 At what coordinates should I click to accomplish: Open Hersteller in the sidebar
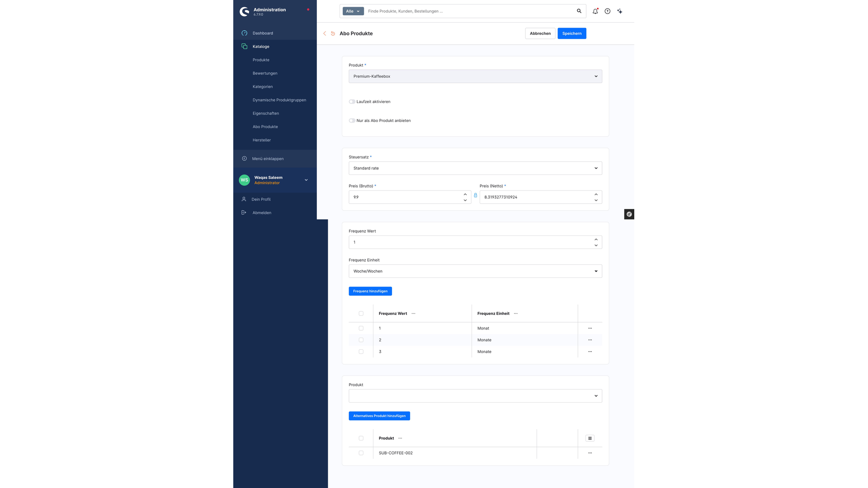(x=262, y=140)
